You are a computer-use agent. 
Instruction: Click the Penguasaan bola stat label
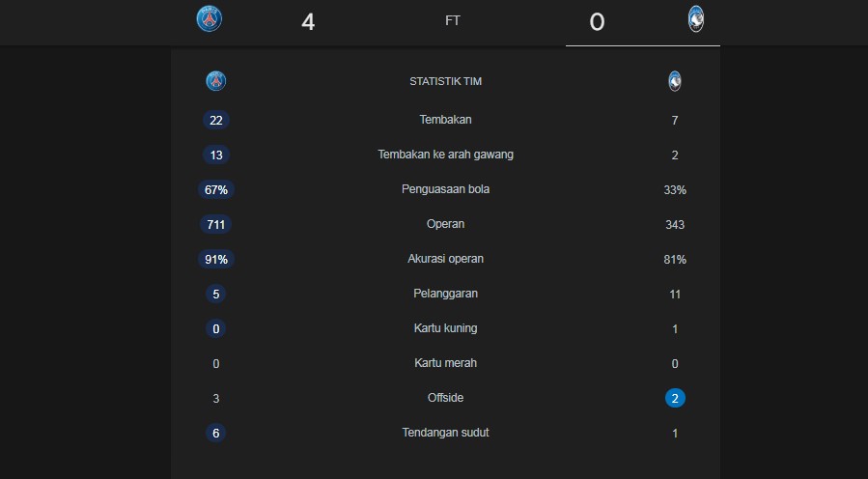click(x=446, y=189)
